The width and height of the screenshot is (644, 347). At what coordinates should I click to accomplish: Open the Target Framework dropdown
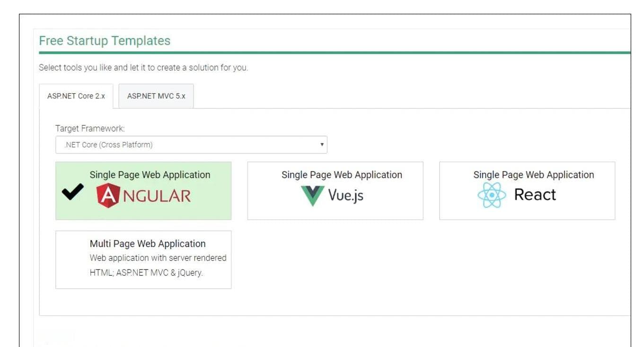coord(191,145)
